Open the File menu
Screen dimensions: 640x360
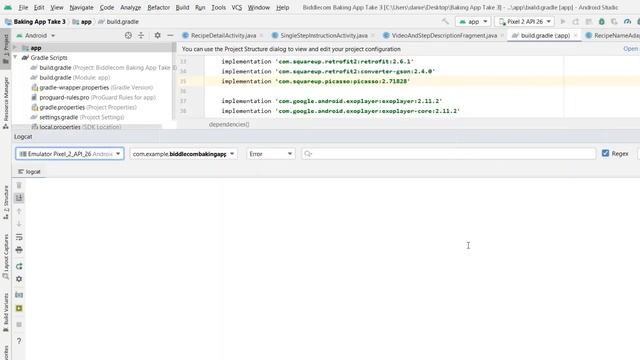[x=23, y=7]
